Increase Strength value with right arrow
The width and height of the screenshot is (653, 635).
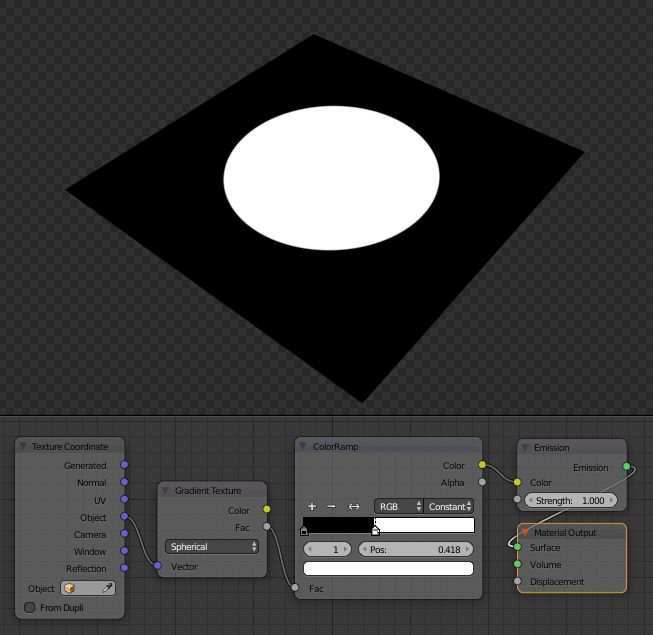click(x=611, y=500)
